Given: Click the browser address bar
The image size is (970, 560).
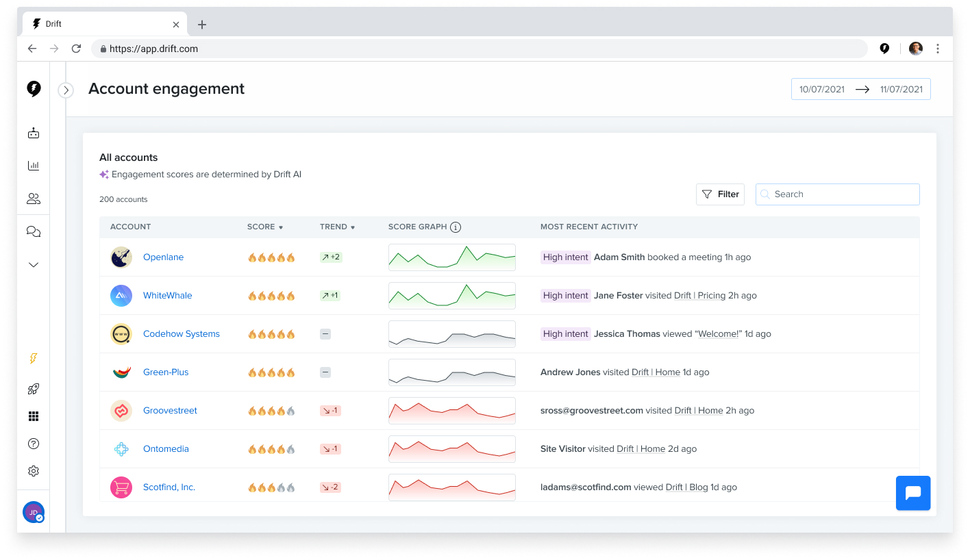Looking at the screenshot, I should [x=480, y=49].
